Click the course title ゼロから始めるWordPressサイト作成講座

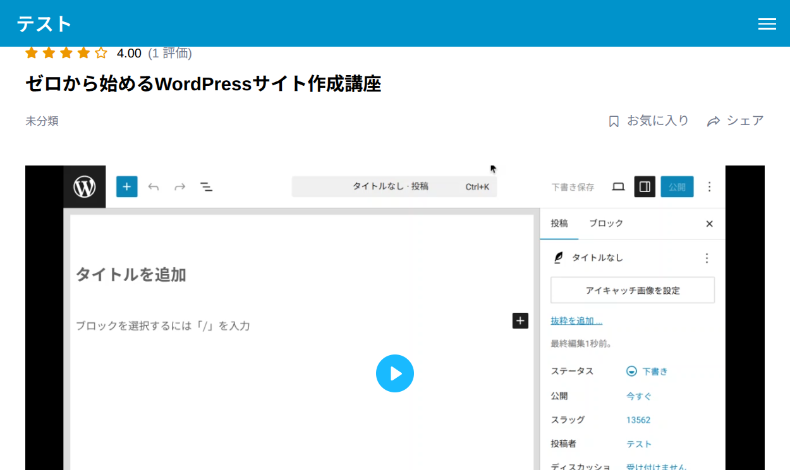pyautogui.click(x=203, y=84)
